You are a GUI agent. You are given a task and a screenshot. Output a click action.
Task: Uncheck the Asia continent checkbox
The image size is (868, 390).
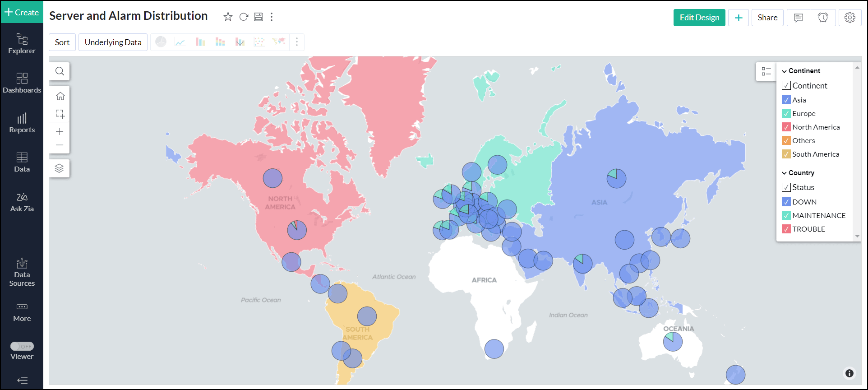tap(786, 100)
